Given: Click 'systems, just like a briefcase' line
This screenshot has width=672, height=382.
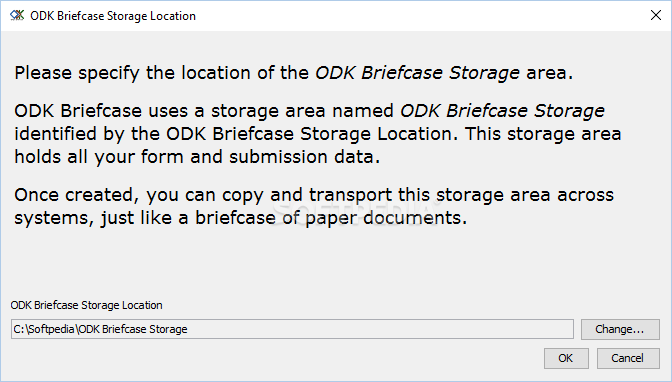Looking at the screenshot, I should (x=240, y=218).
